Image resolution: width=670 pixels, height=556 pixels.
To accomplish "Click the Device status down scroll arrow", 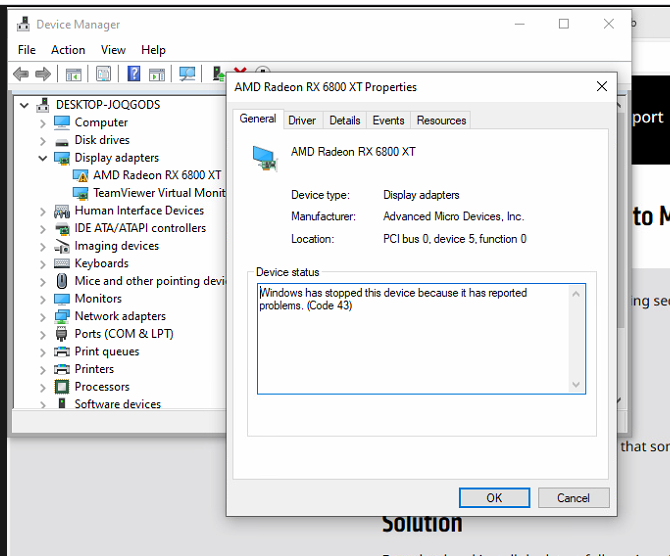I will tap(576, 385).
